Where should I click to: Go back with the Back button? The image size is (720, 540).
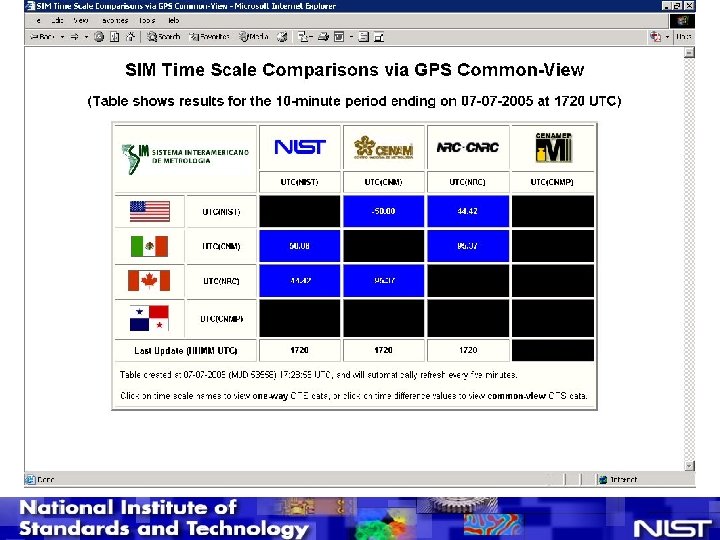click(42, 37)
